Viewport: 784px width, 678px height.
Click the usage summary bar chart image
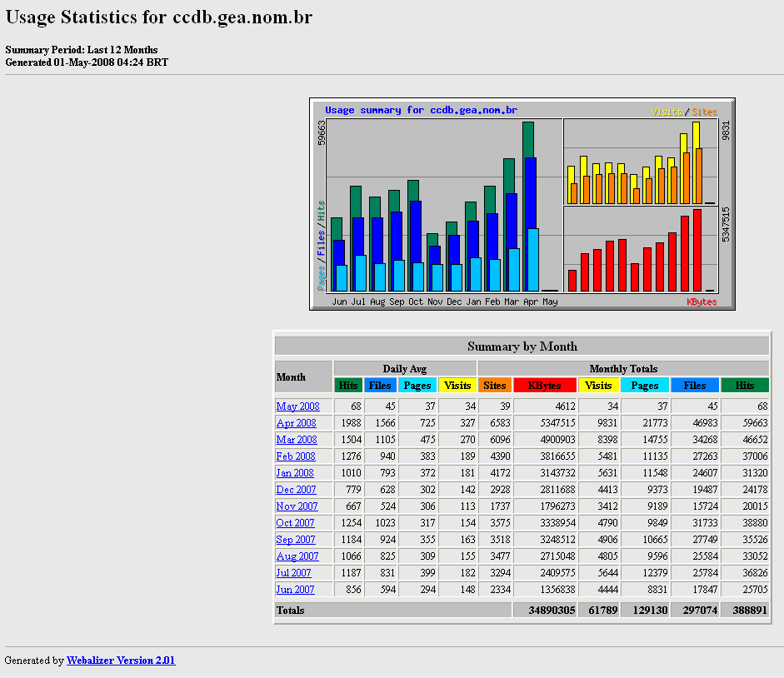[x=522, y=204]
